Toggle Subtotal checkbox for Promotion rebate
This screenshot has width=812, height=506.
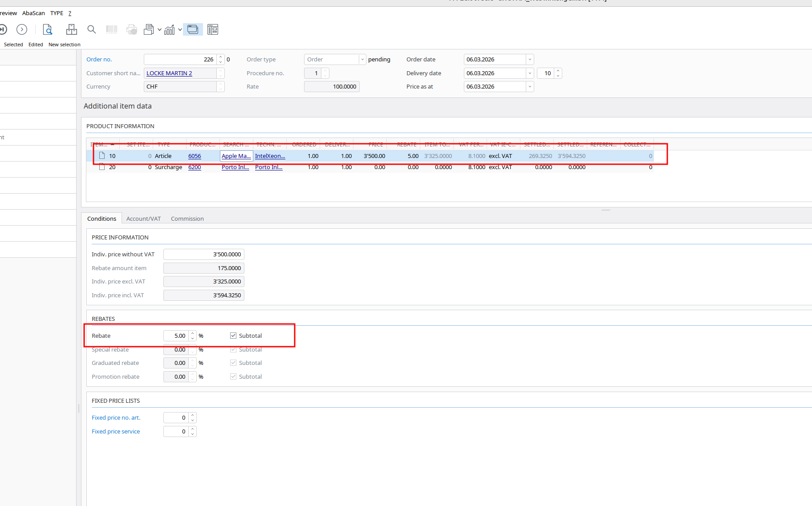[233, 377]
